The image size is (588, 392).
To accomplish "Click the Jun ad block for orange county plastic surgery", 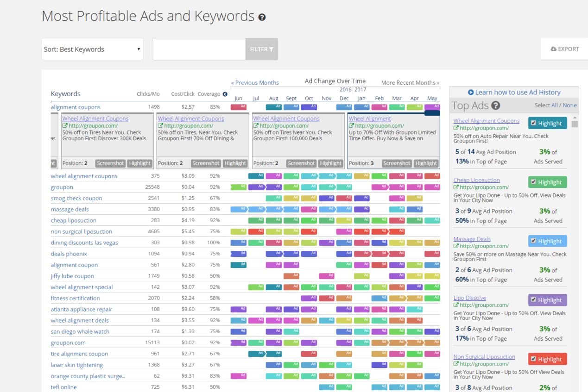I will 239,376.
